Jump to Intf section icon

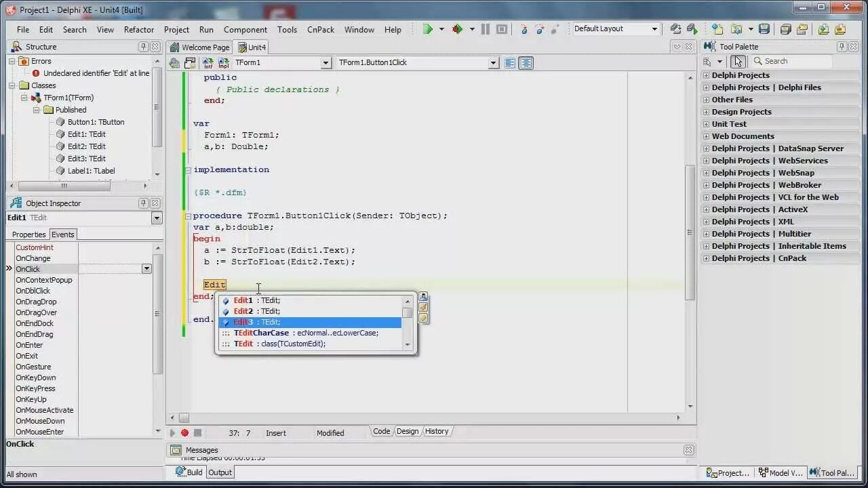click(x=208, y=62)
